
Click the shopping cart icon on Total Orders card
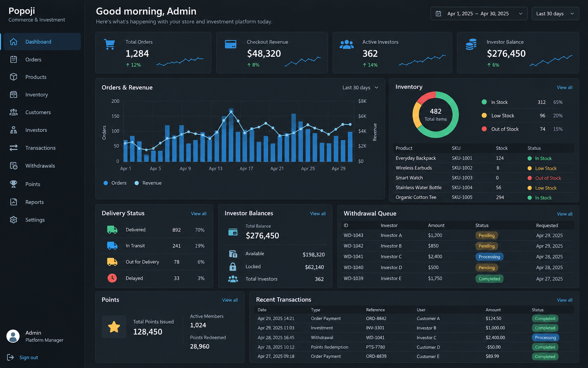109,45
